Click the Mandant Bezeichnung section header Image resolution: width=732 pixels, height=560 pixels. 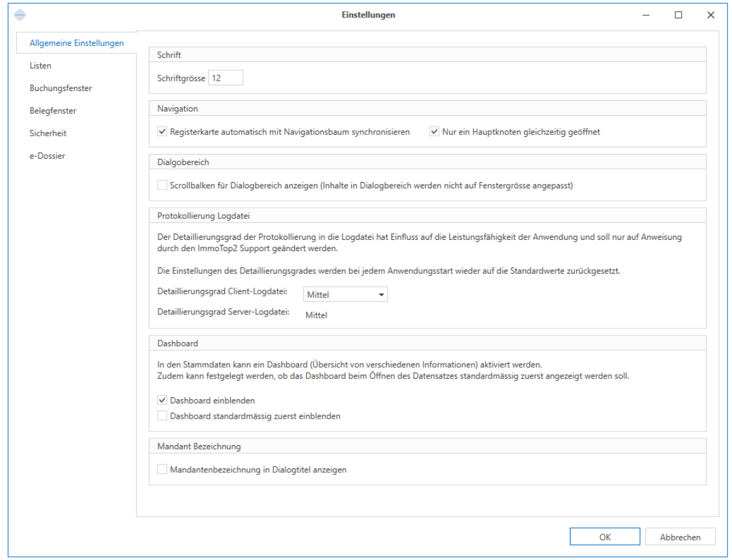[x=428, y=446]
